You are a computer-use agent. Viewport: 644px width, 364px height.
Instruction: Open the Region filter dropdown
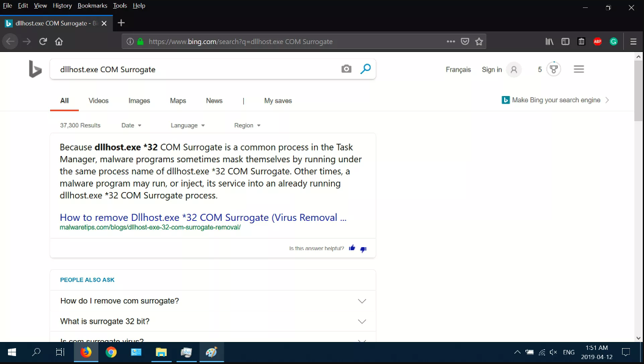pyautogui.click(x=247, y=125)
